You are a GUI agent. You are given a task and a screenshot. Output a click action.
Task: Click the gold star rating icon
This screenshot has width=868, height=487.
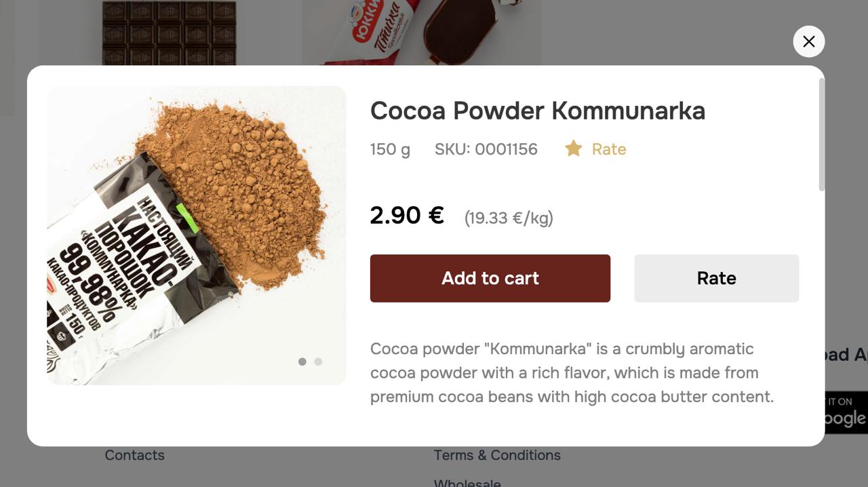coord(573,149)
